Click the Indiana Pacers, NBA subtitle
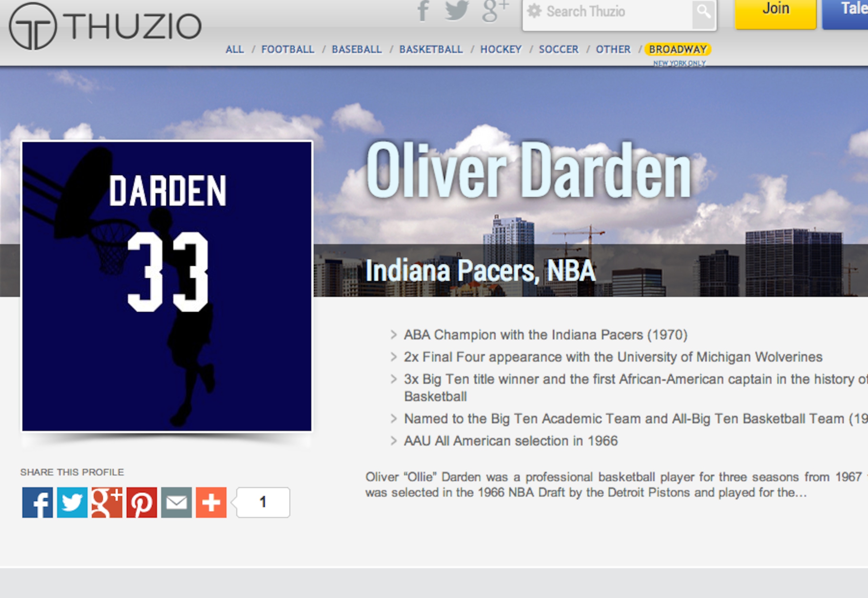This screenshot has height=598, width=868. pos(480,270)
